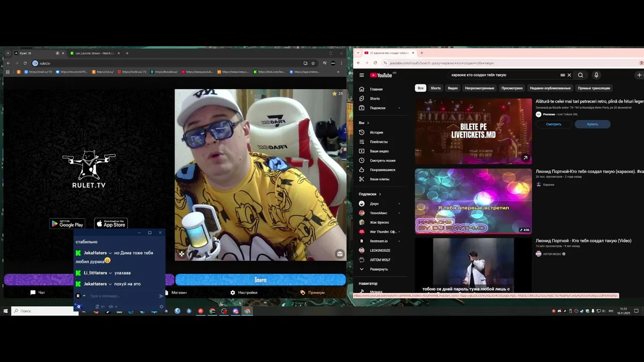Open the on-screen keyboard icon in YouTube search

[562, 75]
